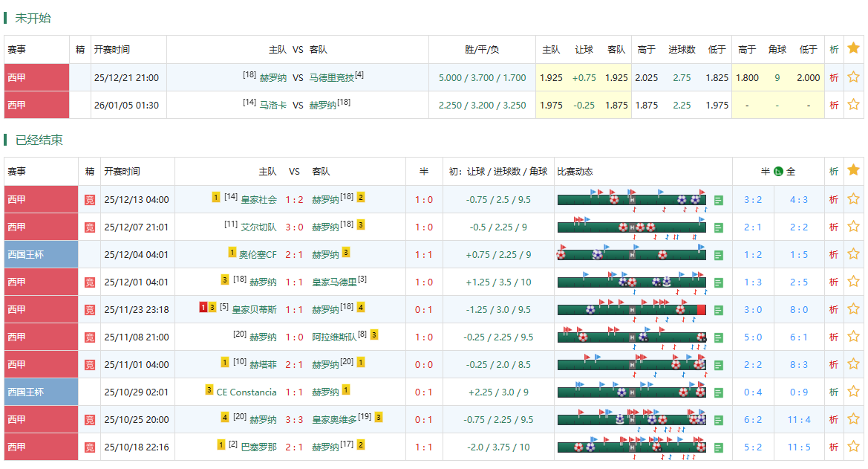This screenshot has height=469, width=868.
Task: Favorite the CE Constancia vs 赫罗纳 match
Action: 854,392
